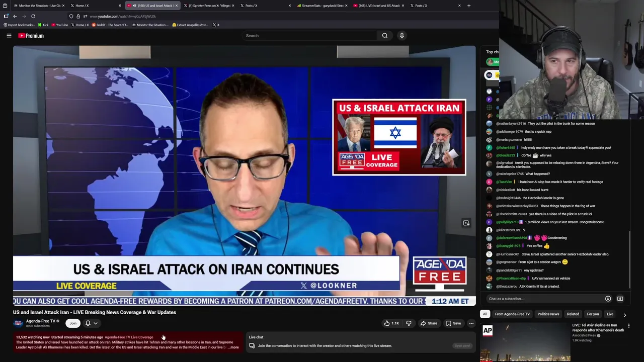Viewport: 644px width, 362px height.
Task: Open 'Monitor the Situation' bookmark
Action: coord(150,25)
